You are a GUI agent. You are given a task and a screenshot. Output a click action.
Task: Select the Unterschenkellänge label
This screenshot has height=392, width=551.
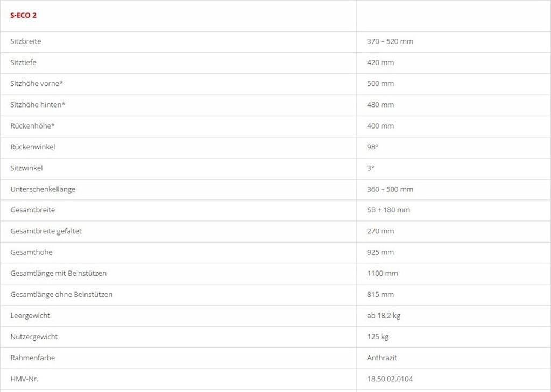43,189
